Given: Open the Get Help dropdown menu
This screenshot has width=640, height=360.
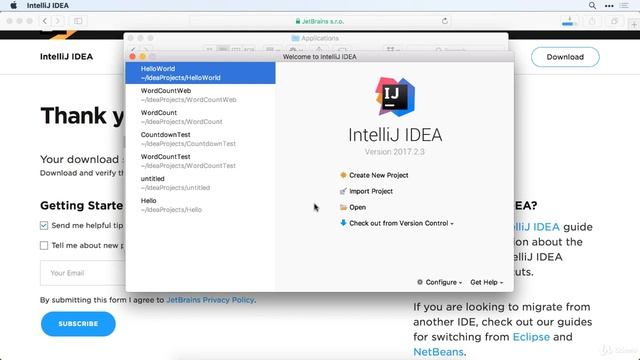Looking at the screenshot, I should tap(487, 282).
